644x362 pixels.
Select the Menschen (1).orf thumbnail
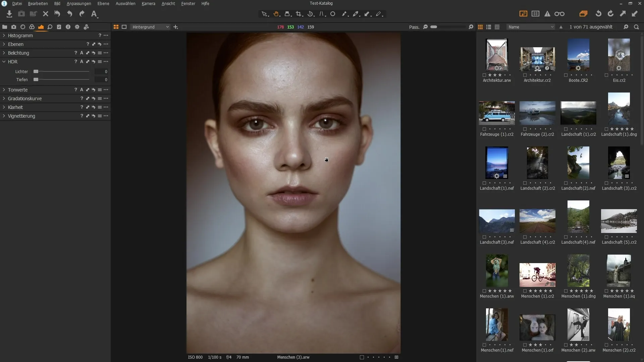[x=537, y=327]
